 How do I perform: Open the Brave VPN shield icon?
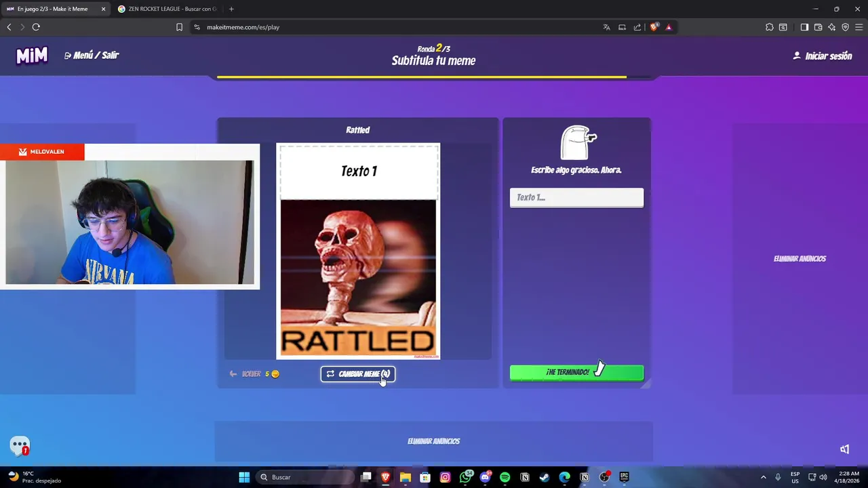pyautogui.click(x=845, y=27)
